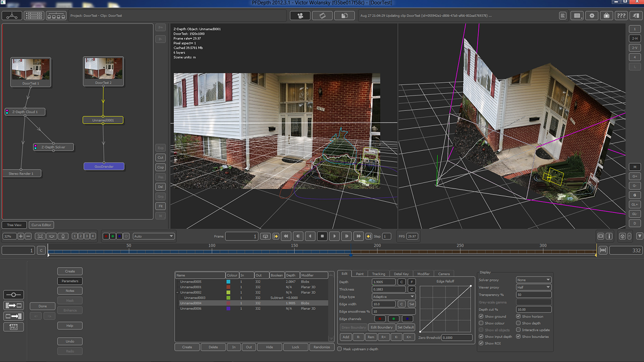Open the settings gear icon at top right
Screen dimensions: 644x362
[x=592, y=16]
